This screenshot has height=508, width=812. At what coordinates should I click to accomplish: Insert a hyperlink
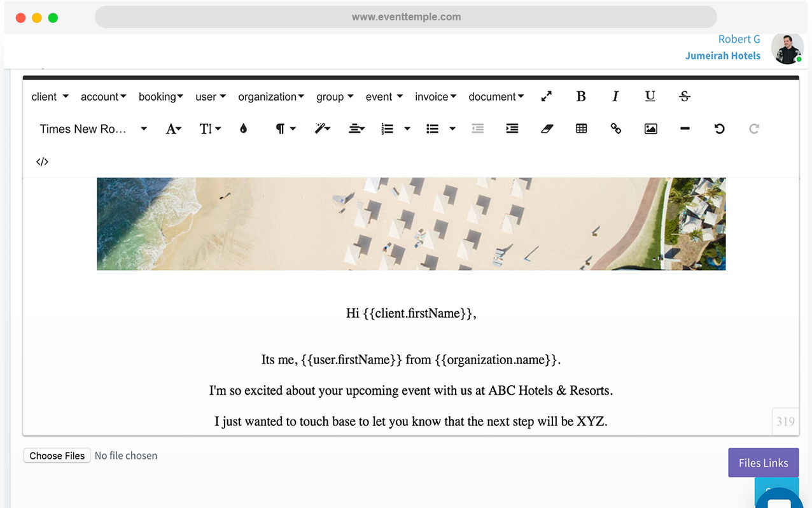click(x=616, y=129)
